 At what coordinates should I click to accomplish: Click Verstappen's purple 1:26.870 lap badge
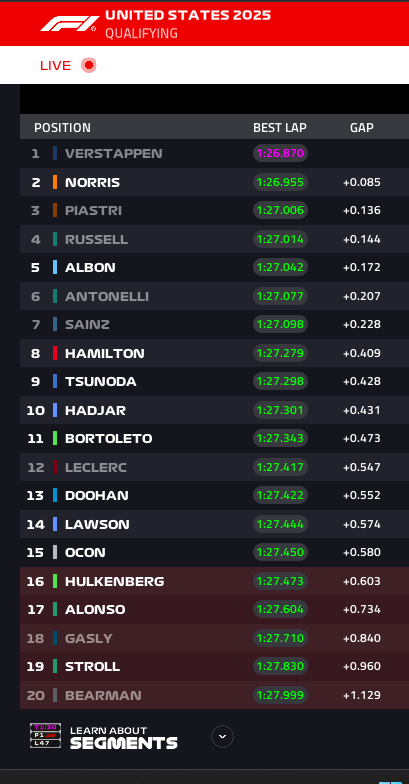pos(280,153)
